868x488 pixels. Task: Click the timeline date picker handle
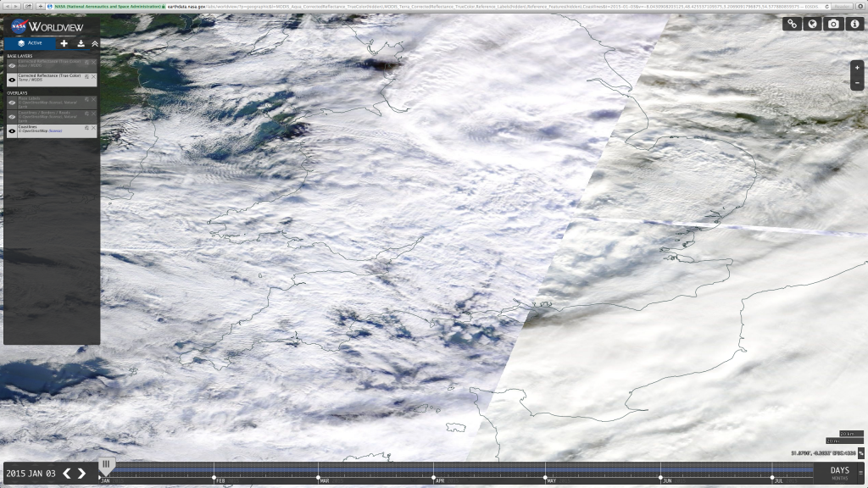tap(106, 465)
